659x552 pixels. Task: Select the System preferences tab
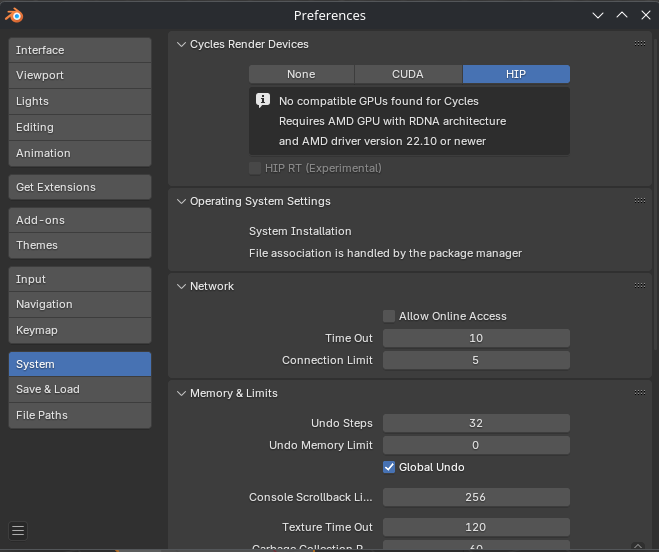(80, 364)
